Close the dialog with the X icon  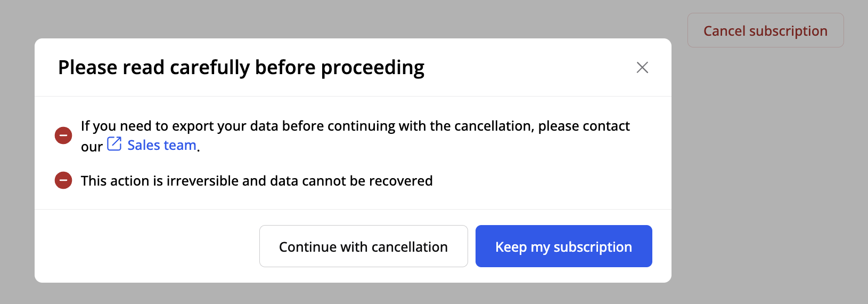(642, 68)
